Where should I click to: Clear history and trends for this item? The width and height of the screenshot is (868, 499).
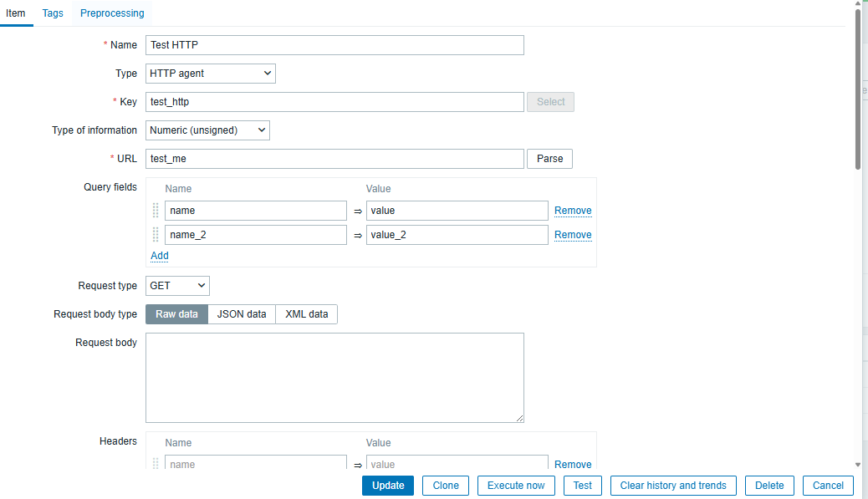pyautogui.click(x=673, y=486)
